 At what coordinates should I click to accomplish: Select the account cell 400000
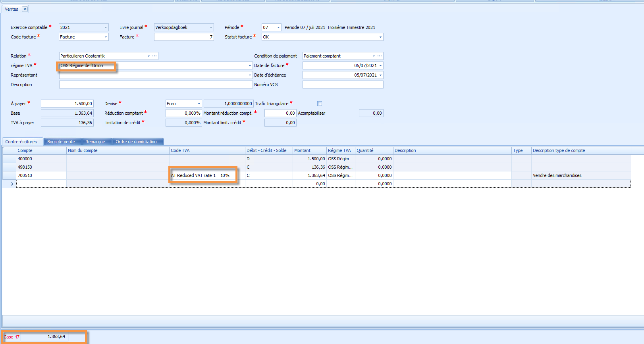[x=41, y=159]
